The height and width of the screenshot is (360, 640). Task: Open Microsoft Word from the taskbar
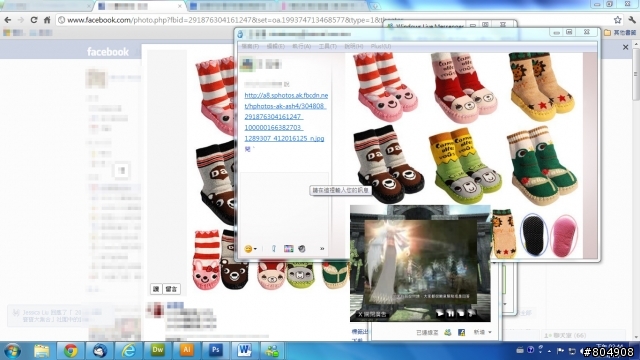pos(244,350)
